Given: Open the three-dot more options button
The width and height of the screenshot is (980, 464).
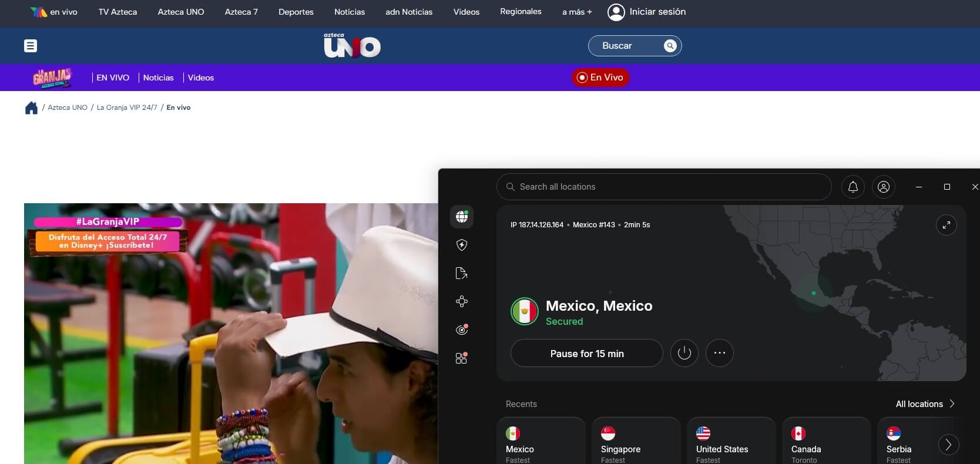Looking at the screenshot, I should (x=720, y=353).
